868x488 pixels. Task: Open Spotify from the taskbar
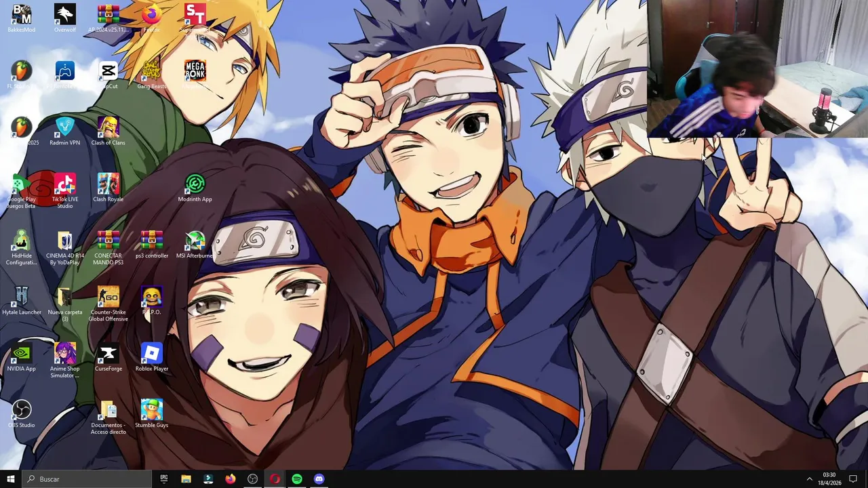point(297,479)
